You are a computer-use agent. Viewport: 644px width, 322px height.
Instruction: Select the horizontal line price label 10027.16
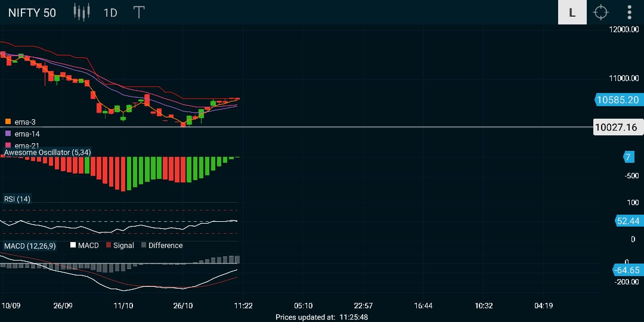[618, 128]
